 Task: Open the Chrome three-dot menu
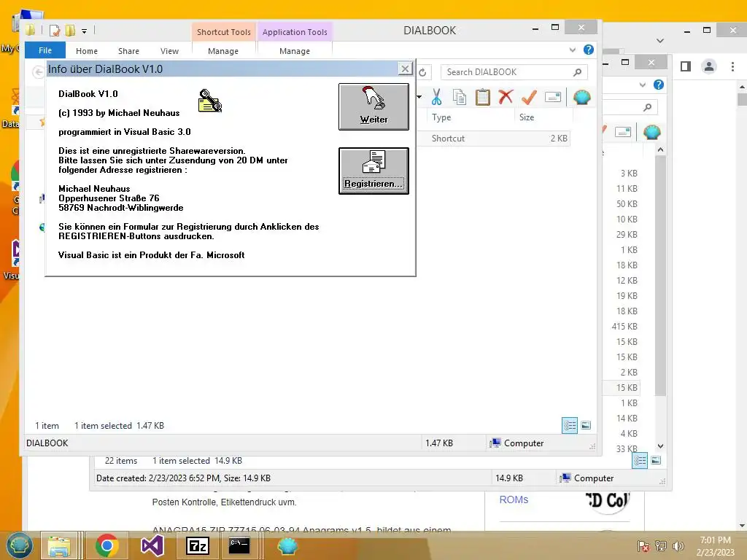point(732,66)
